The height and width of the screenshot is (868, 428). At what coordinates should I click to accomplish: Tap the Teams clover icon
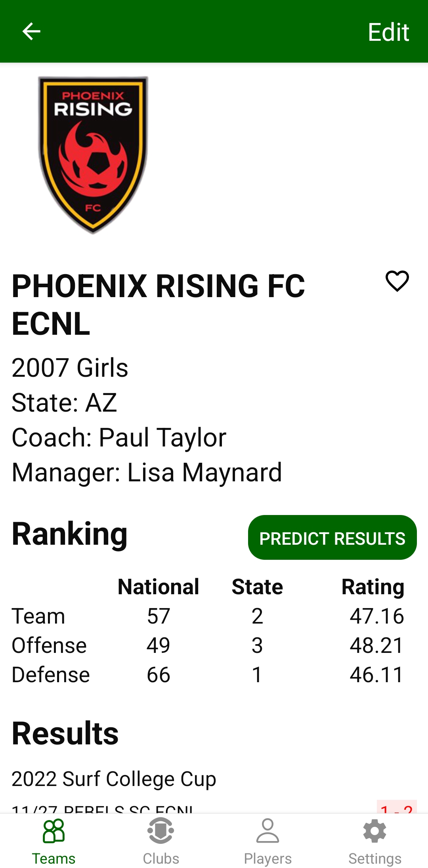pos(53,831)
